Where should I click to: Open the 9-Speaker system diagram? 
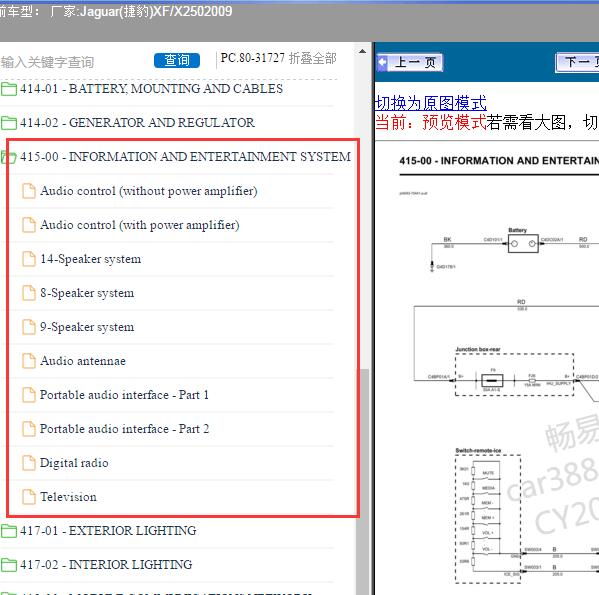[x=87, y=327]
